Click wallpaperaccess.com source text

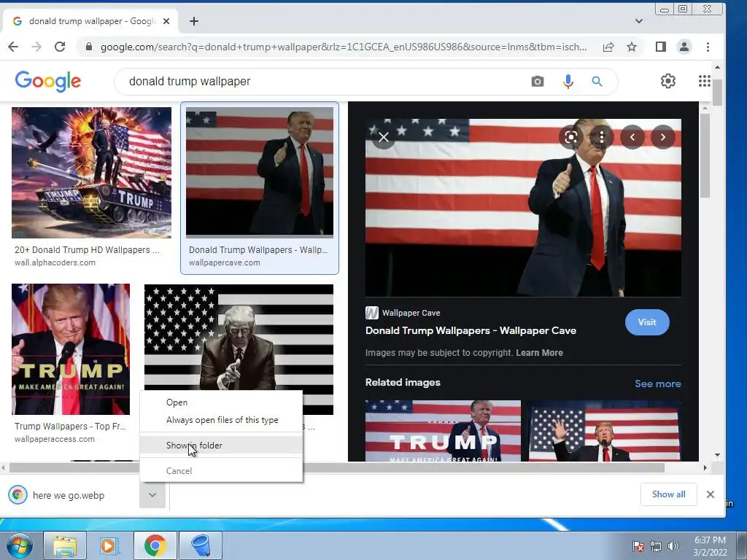[x=54, y=439]
